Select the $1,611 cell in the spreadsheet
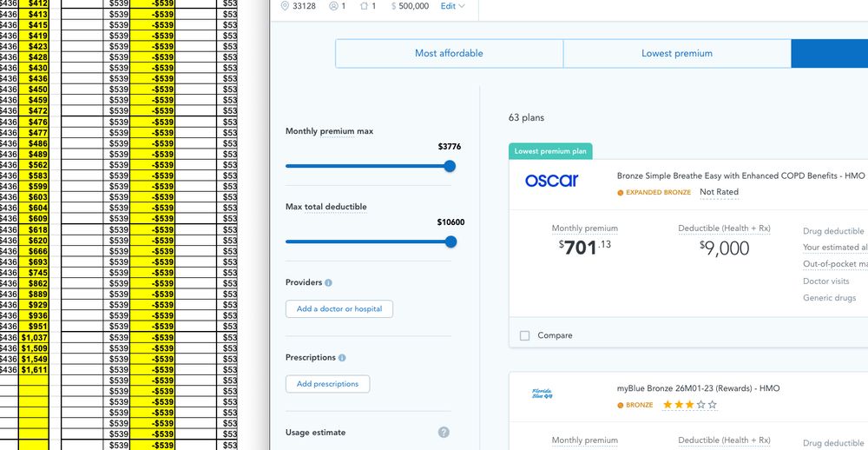Viewport: 868px width, 450px height. coord(34,370)
